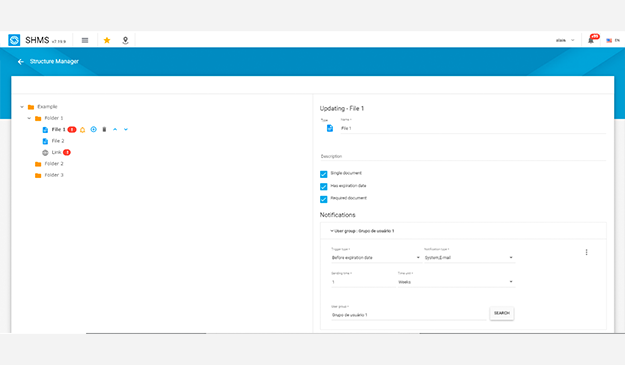This screenshot has height=365, width=625.
Task: Click the red badge next to File 1
Action: tap(72, 130)
